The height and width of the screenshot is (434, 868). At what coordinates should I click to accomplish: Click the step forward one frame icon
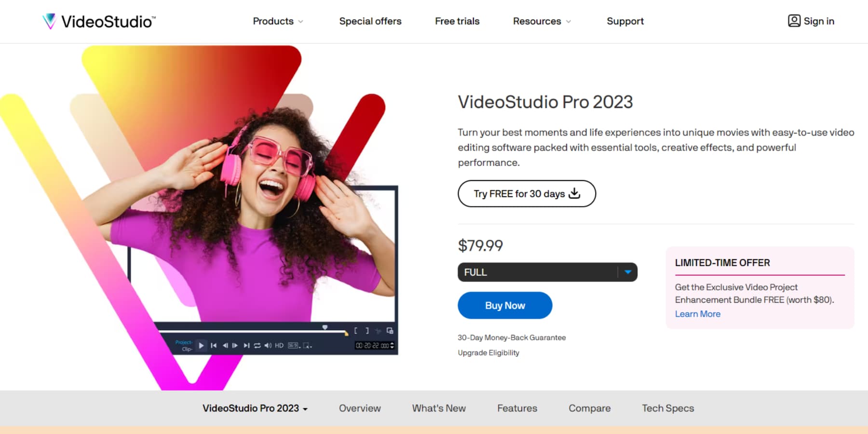235,345
